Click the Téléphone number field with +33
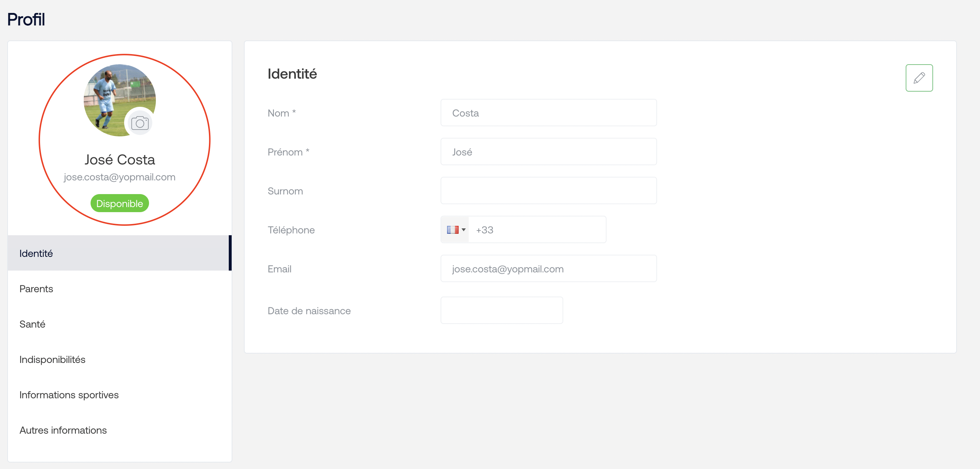980x469 pixels. pos(537,230)
